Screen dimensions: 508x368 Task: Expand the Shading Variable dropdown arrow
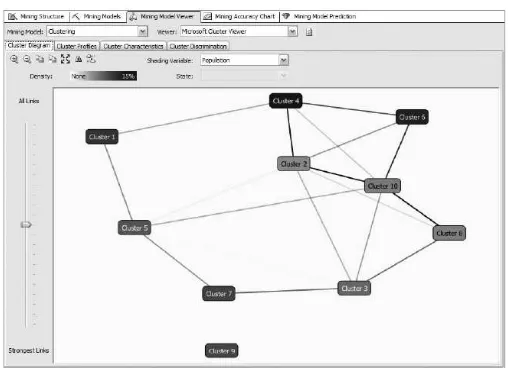[x=283, y=60]
